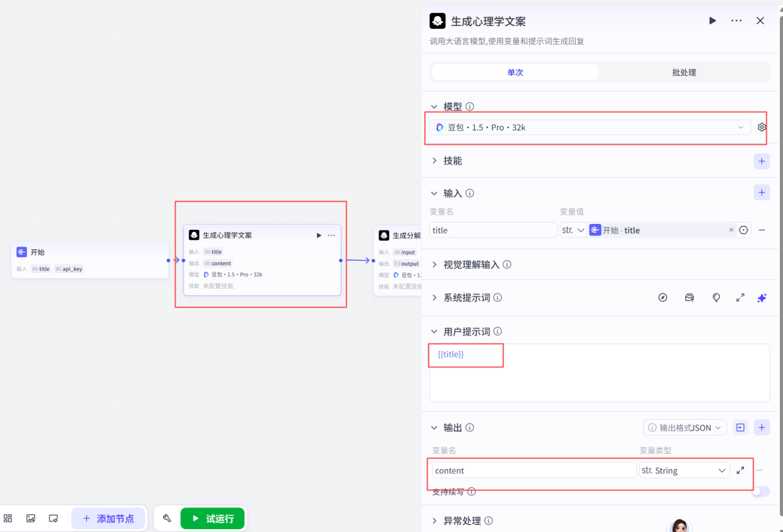Close the 生成心理学文案 settings panel
Screen dimensions: 783x532
pyautogui.click(x=760, y=21)
